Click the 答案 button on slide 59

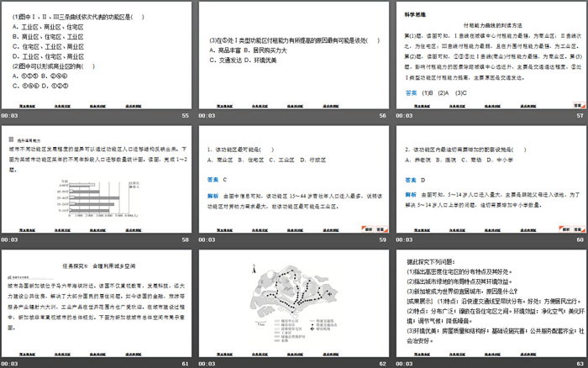point(381,229)
